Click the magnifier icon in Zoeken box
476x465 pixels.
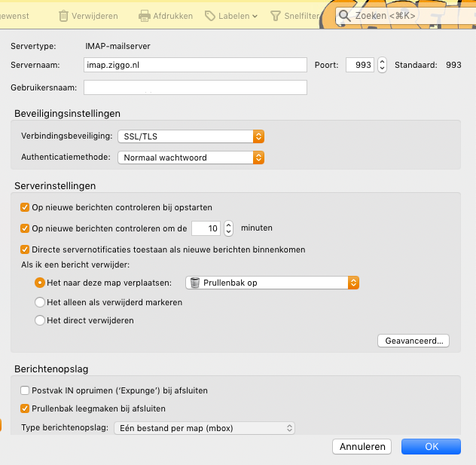[344, 16]
